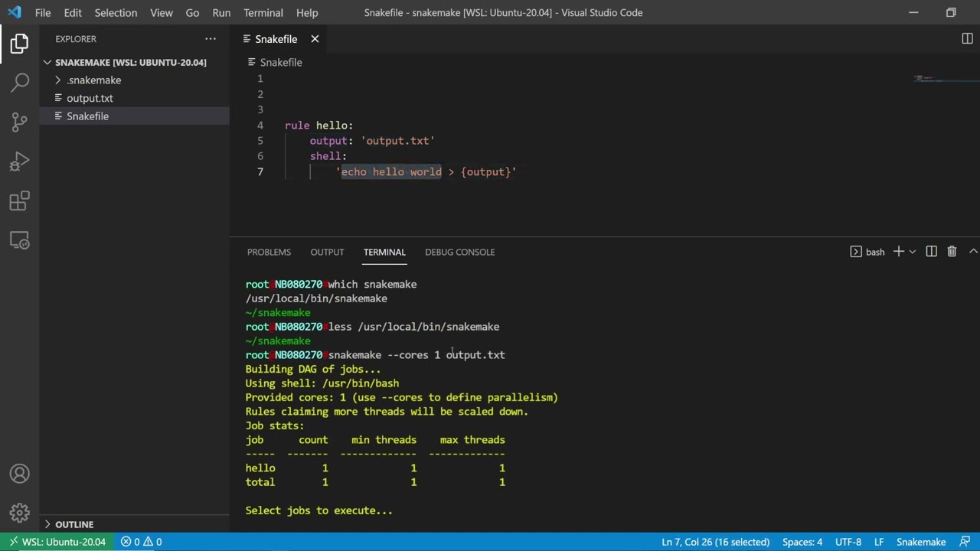Screen dimensions: 980x551
Task: Open the Go menu
Action: point(192,12)
